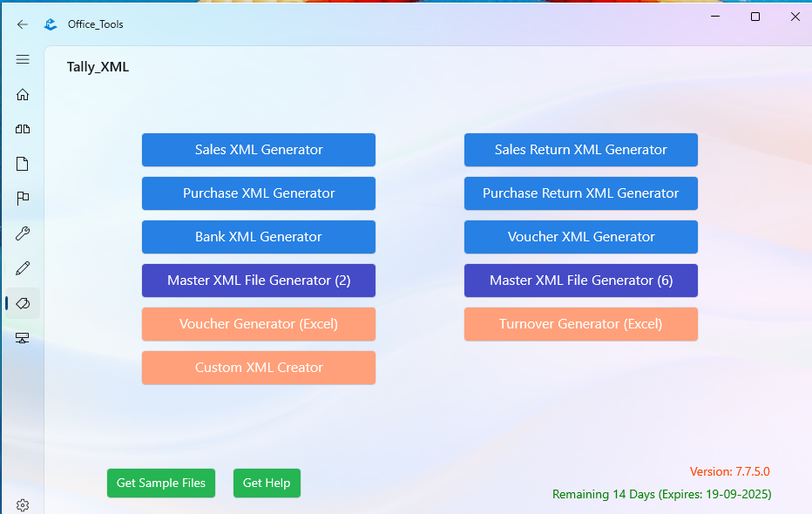Click the Tally_XML page heading
The image size is (812, 514).
[x=98, y=67]
